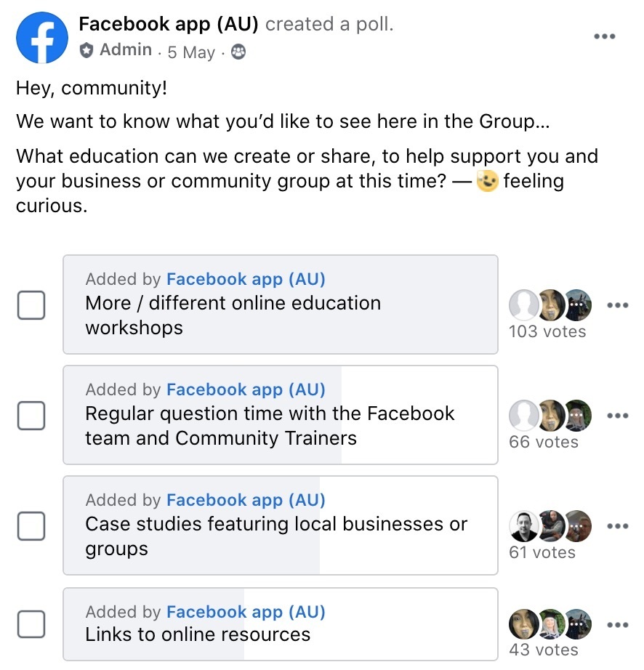Select the Case studies checkbox
This screenshot has height=670, width=644.
click(31, 526)
